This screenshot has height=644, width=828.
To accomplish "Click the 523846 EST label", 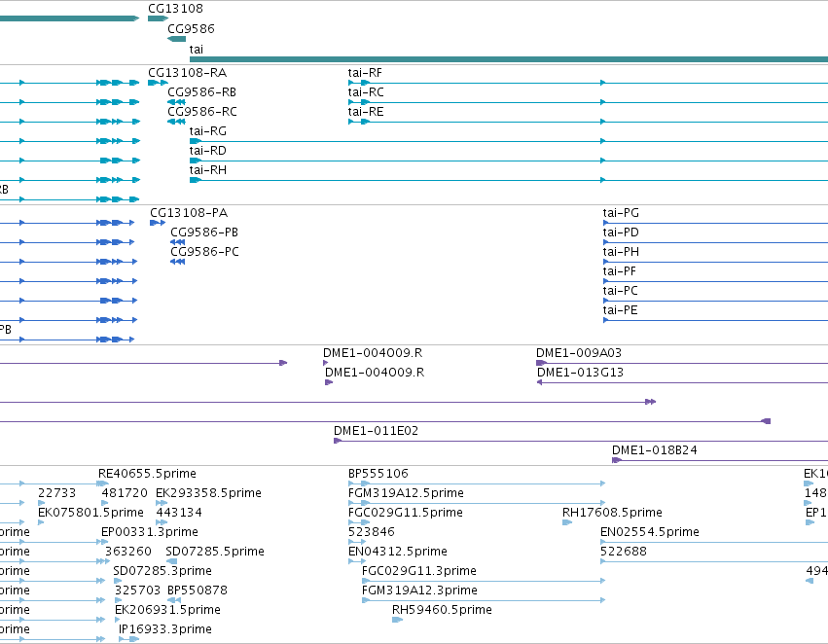I will click(372, 532).
